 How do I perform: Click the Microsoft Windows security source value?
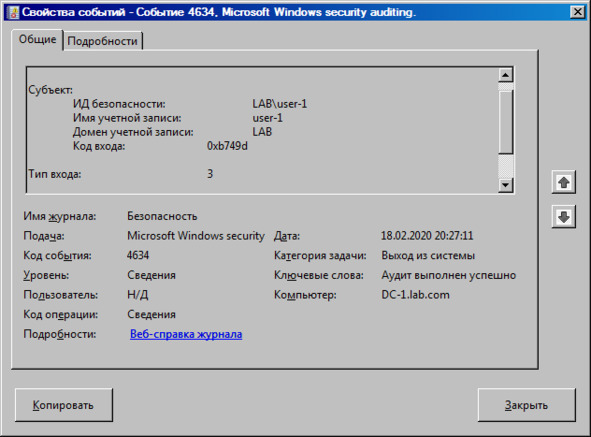point(196,236)
